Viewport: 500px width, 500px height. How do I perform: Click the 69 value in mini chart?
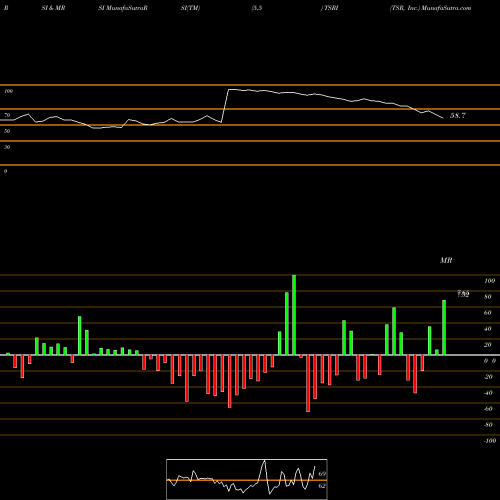322,474
